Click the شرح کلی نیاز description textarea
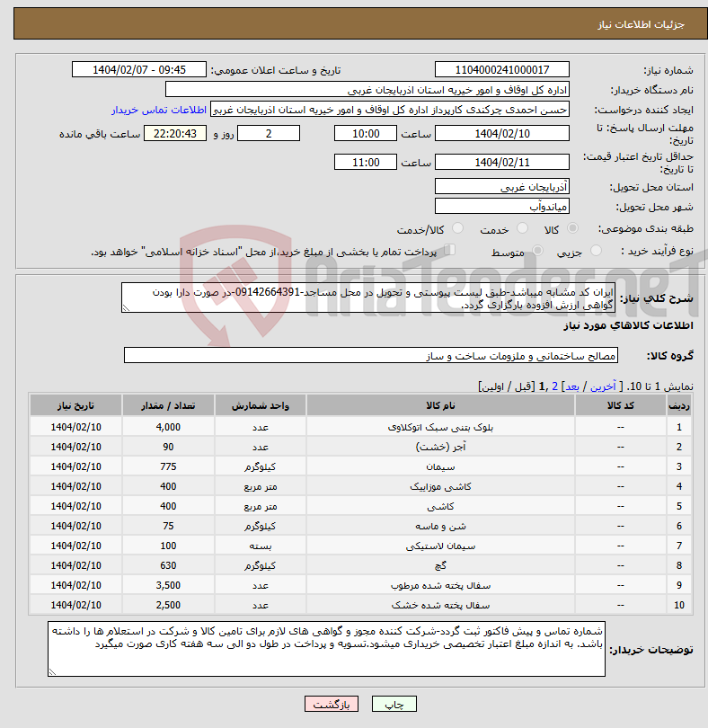The height and width of the screenshot is (728, 708). click(x=368, y=297)
